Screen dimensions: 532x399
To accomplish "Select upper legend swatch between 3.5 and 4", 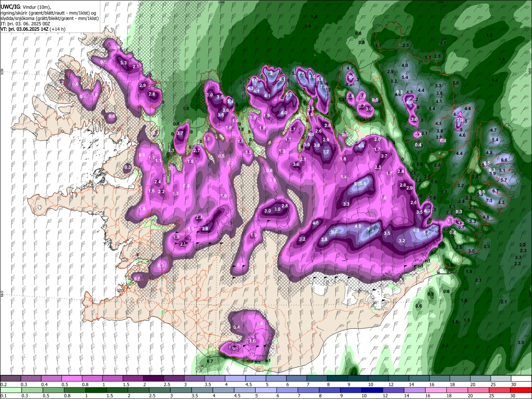I will (x=214, y=379).
